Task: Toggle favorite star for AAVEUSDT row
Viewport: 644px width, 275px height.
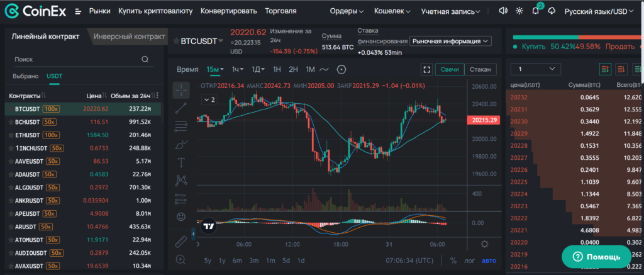Action: click(x=11, y=162)
